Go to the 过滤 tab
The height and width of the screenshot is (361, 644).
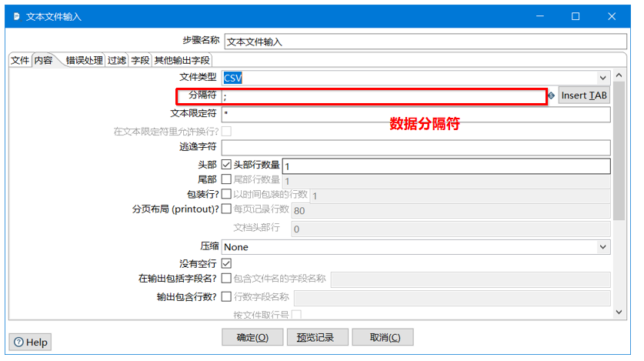click(x=117, y=60)
